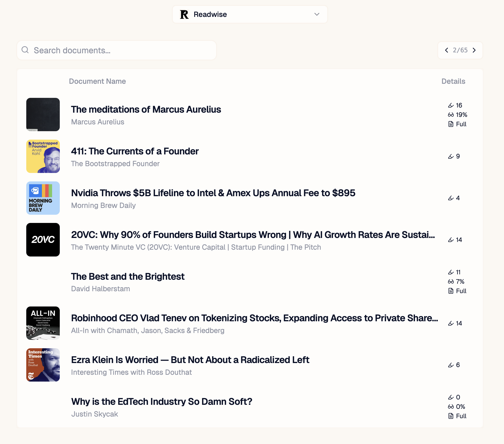The image size is (504, 444).
Task: Click the highlight icon next to Ezra Klein episode
Action: 451,365
